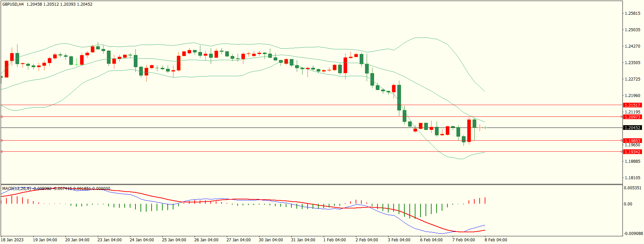Click the 27 Jan 04:00 time label
Viewport: 644px width, 244px height.
238,240
